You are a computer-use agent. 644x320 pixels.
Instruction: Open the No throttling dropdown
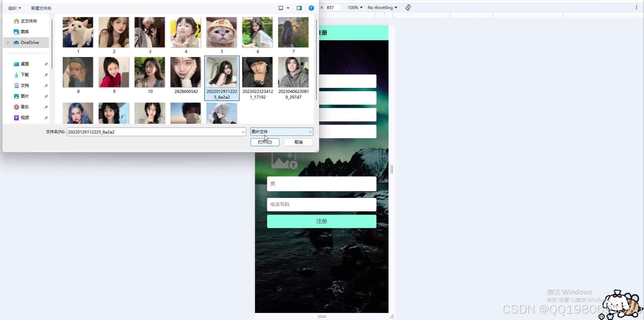pos(382,7)
